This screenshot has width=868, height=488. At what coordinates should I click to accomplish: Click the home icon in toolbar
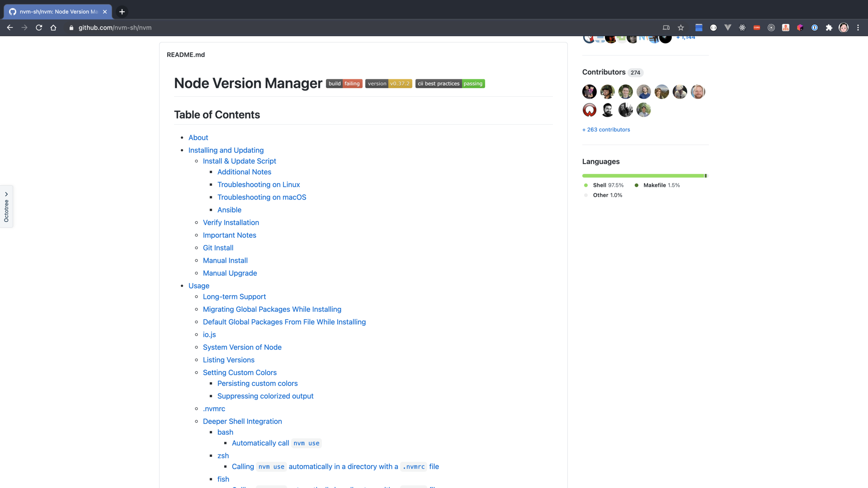pyautogui.click(x=53, y=27)
